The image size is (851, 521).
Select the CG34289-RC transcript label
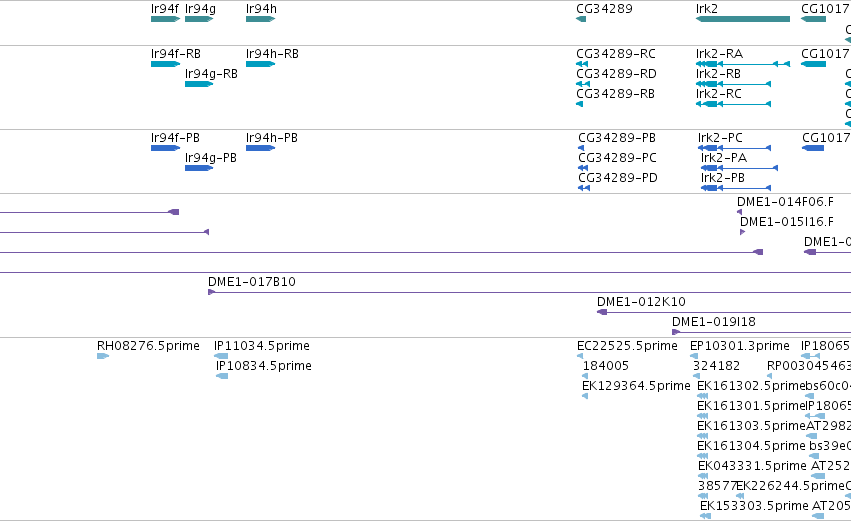[616, 54]
